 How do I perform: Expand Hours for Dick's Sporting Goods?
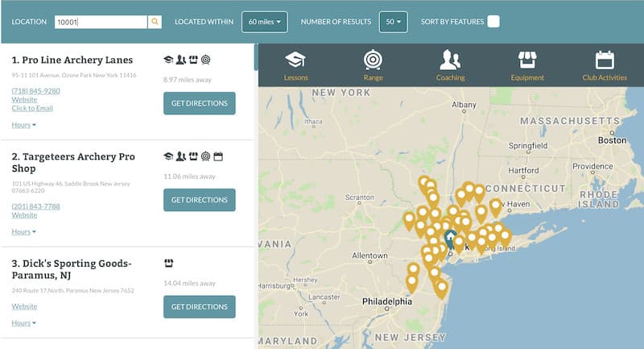pos(23,323)
